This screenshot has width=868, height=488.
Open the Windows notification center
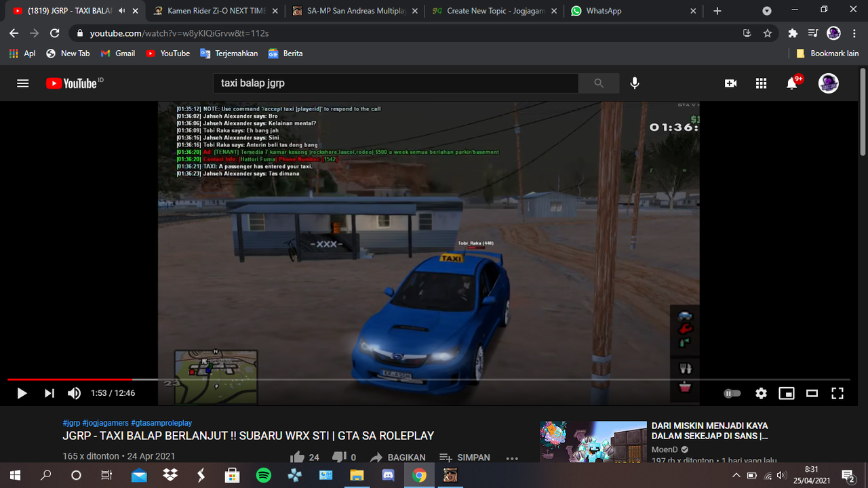click(x=848, y=475)
